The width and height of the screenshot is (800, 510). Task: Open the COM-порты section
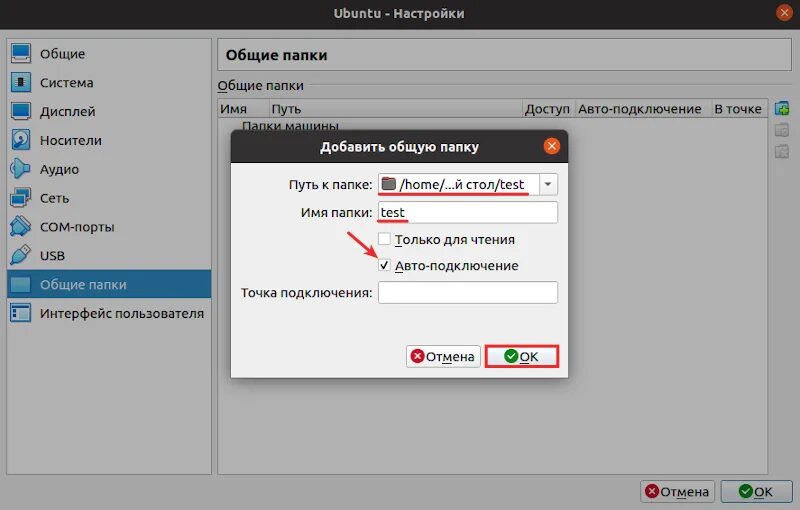(x=109, y=227)
